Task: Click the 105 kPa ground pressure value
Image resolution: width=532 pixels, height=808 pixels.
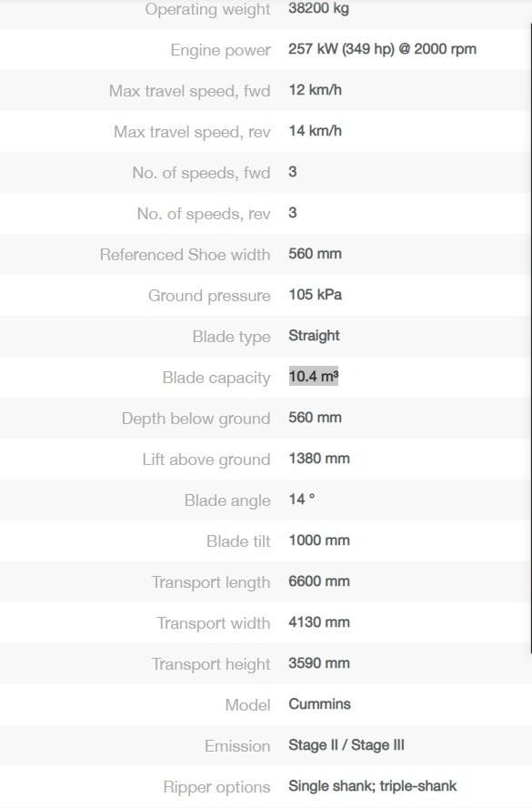Action: [x=316, y=295]
